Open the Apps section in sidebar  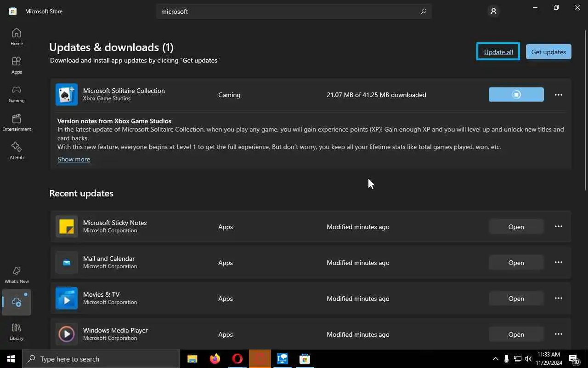click(x=17, y=65)
